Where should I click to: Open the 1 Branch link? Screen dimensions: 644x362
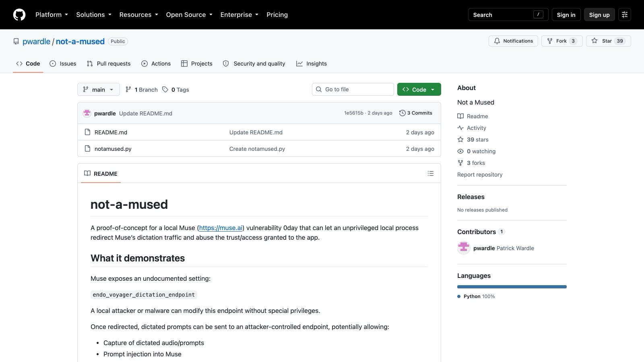pyautogui.click(x=142, y=90)
